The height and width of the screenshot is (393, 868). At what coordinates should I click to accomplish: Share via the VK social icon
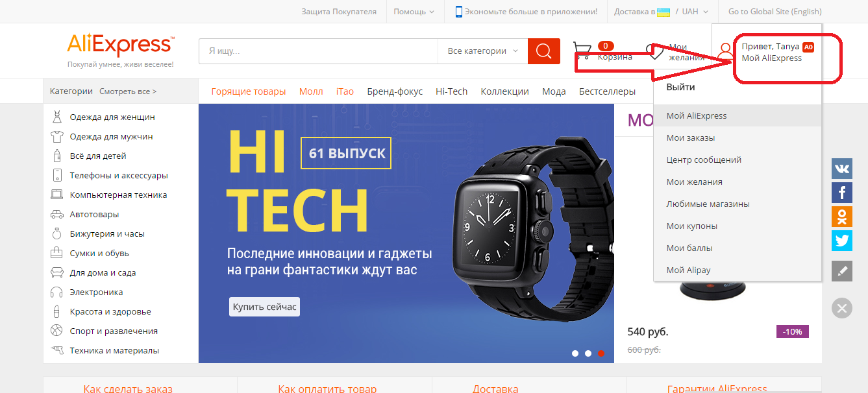[x=842, y=169]
